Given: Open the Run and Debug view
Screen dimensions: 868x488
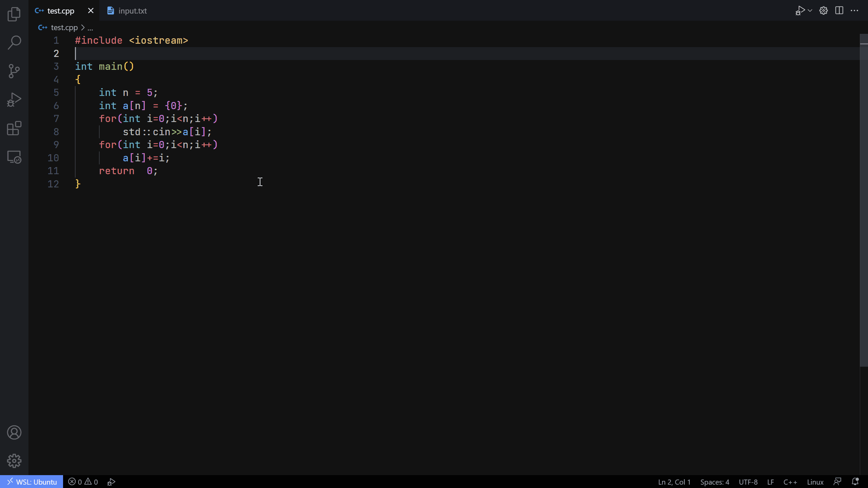Looking at the screenshot, I should click(x=14, y=100).
